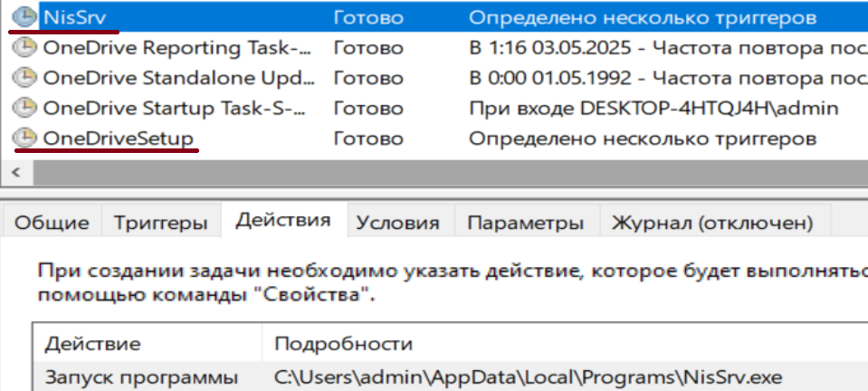Image resolution: width=868 pixels, height=391 pixels.
Task: Click 'При входе DESKTOP-4HTQJ4H\admin' trigger text
Action: click(653, 108)
